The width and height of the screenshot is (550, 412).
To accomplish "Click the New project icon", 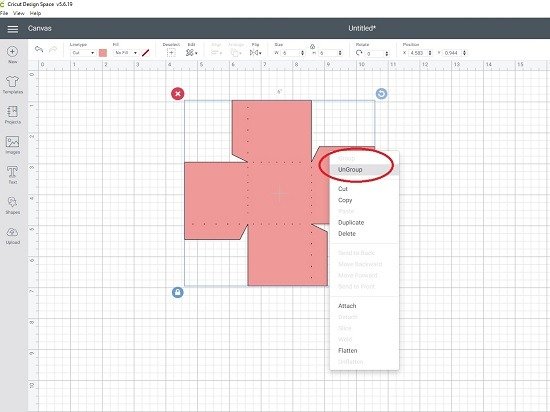I will pos(13,52).
